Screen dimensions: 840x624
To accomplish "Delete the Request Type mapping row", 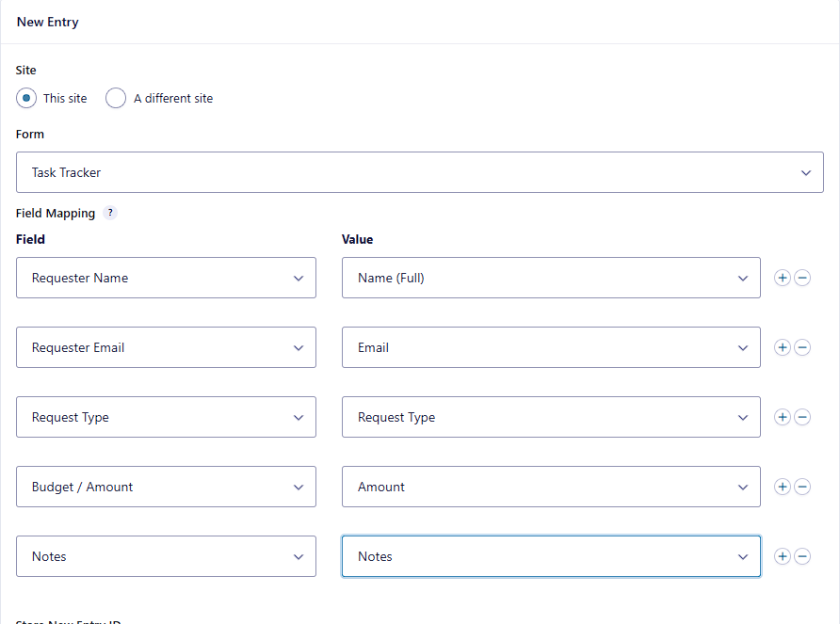I will [x=802, y=417].
